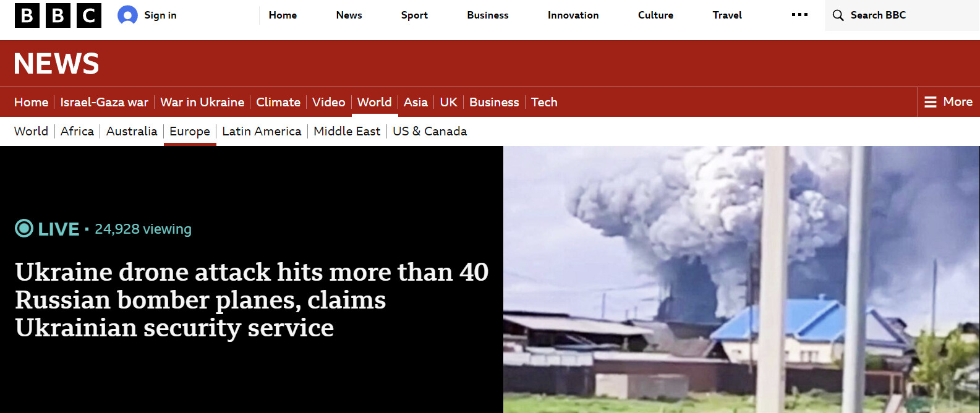Click the Search BBC field
Screen dimensions: 980x413
coord(902,15)
